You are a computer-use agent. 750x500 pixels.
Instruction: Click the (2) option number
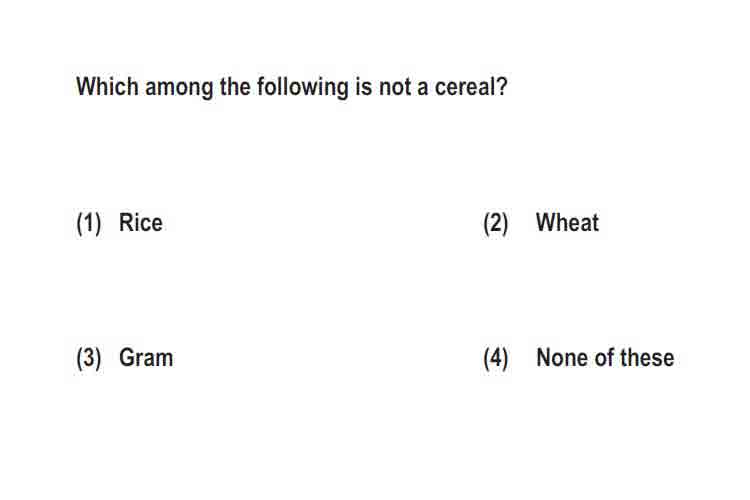click(x=496, y=224)
